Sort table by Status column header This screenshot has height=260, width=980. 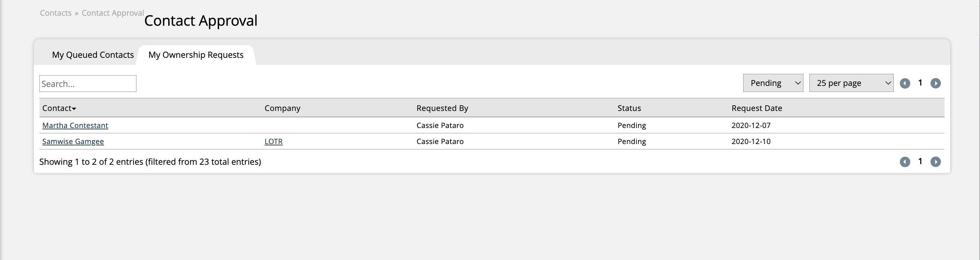coord(629,108)
